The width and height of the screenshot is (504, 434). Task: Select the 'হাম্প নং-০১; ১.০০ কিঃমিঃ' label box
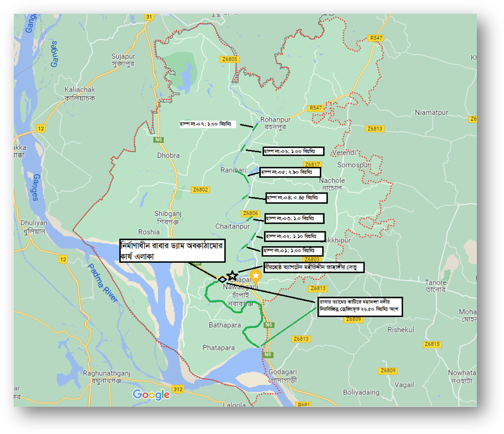click(x=293, y=251)
